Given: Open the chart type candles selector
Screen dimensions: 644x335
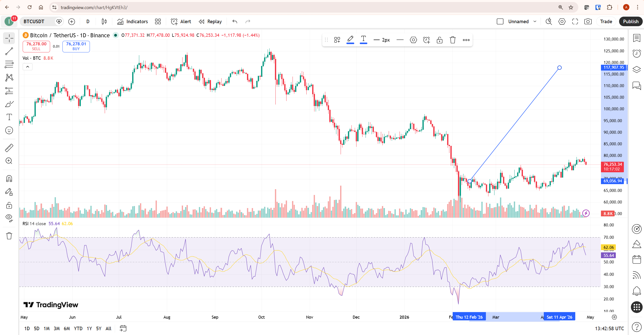Looking at the screenshot, I should tap(104, 21).
